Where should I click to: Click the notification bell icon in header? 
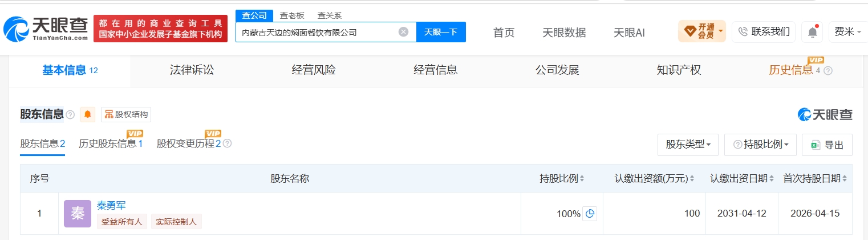(x=812, y=32)
